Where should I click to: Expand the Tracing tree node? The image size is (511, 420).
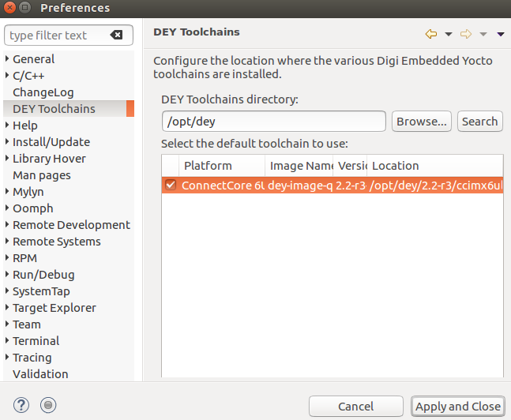[7, 358]
